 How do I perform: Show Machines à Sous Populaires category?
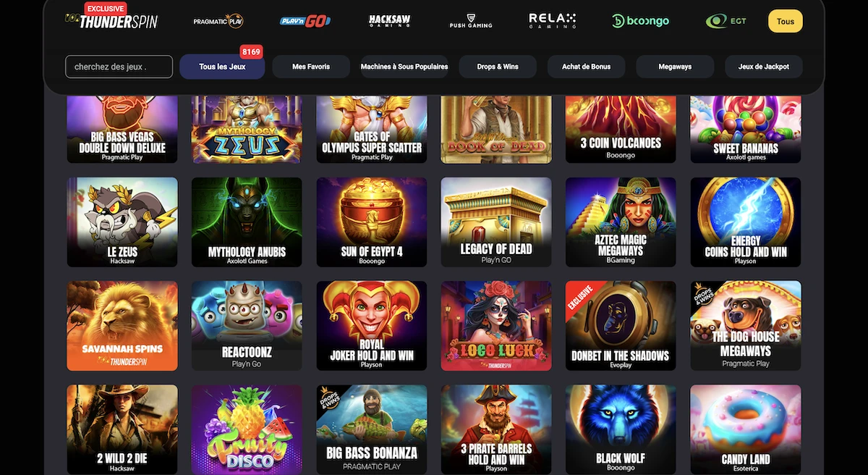[x=404, y=67]
